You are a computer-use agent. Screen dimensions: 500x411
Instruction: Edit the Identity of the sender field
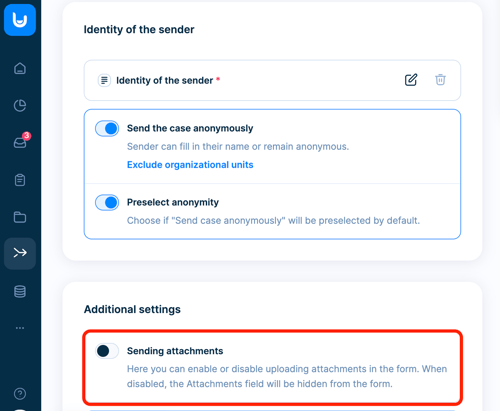(x=411, y=80)
